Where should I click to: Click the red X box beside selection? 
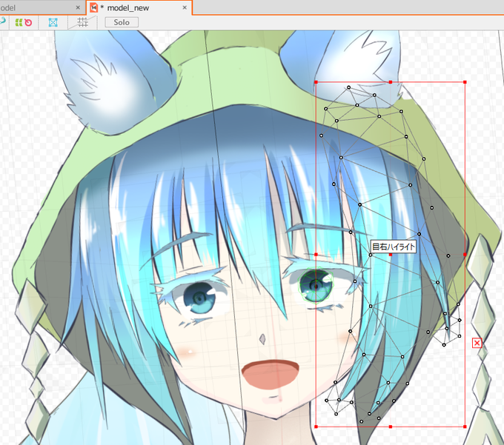(x=477, y=343)
